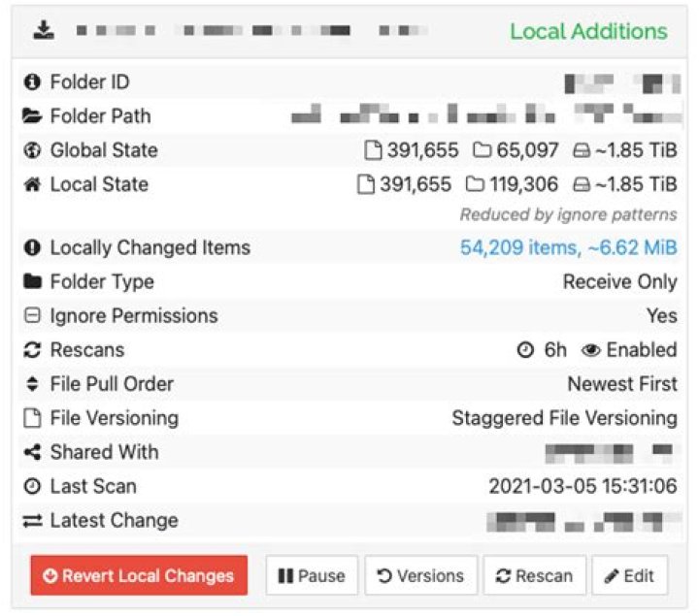Click the blurred folder name in header
The width and height of the screenshot is (699, 616).
[251, 30]
